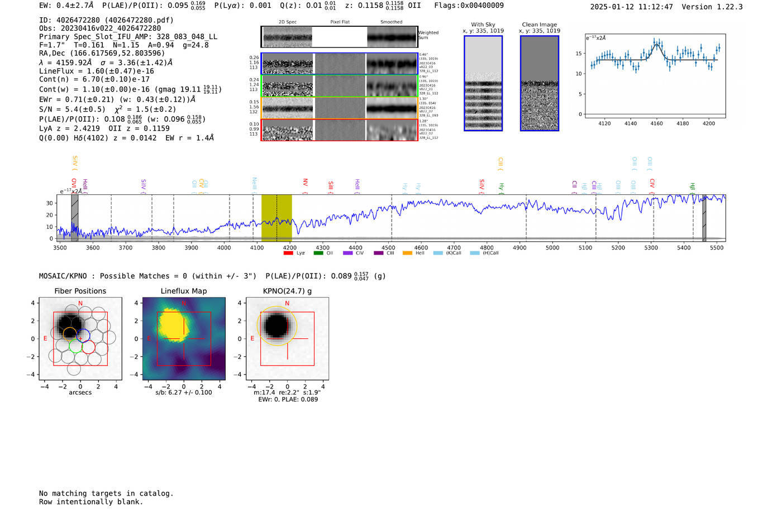Click the 'Smoothed' column header

click(392, 22)
